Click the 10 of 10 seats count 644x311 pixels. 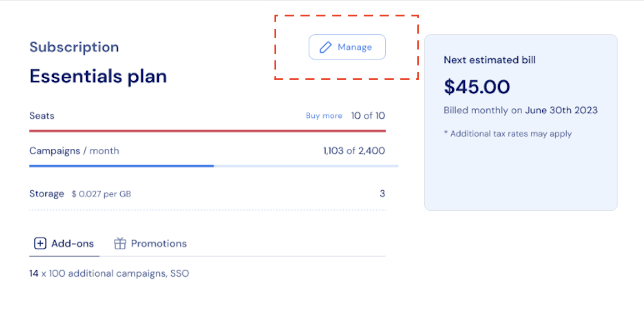coord(368,116)
